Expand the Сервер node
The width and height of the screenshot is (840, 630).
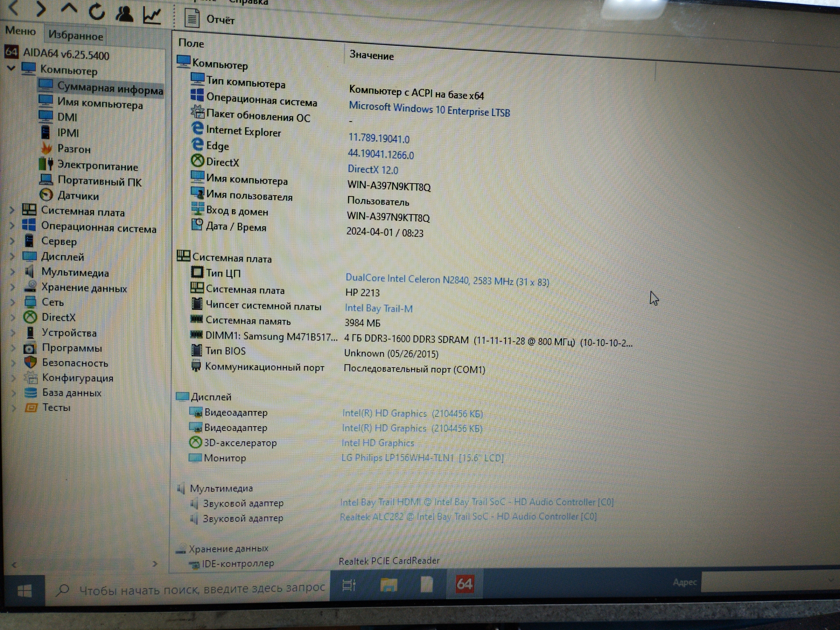12,241
